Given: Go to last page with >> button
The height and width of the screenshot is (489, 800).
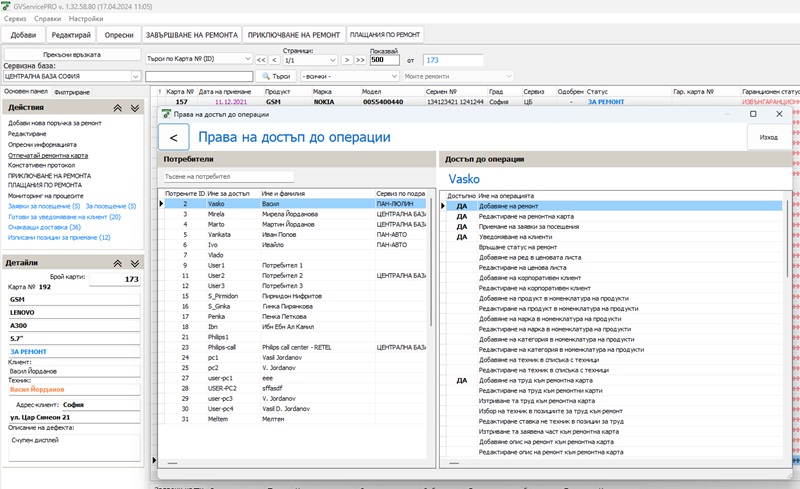Looking at the screenshot, I should pos(360,60).
